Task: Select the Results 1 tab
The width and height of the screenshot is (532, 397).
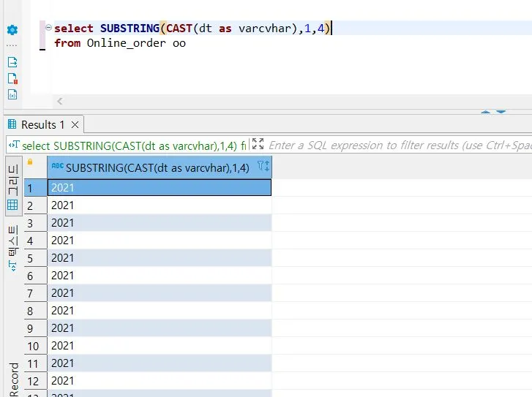Action: pos(42,125)
